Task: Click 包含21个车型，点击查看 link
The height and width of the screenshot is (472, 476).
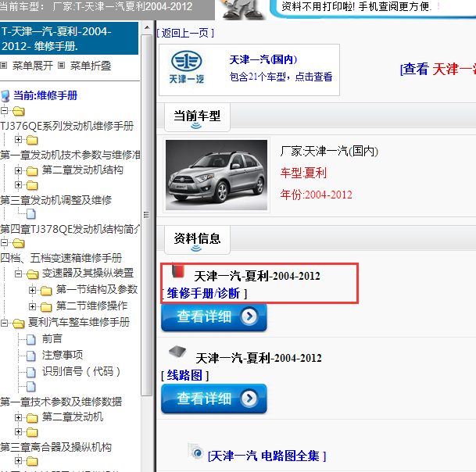Action: click(281, 77)
